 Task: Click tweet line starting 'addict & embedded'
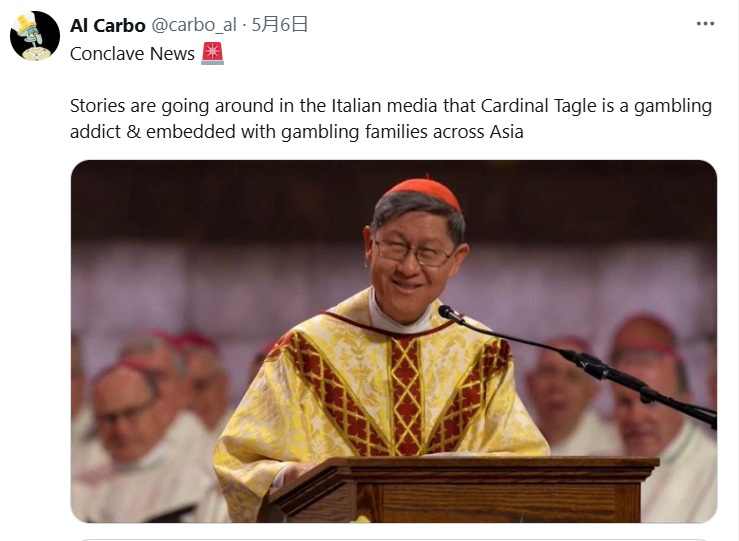[296, 131]
